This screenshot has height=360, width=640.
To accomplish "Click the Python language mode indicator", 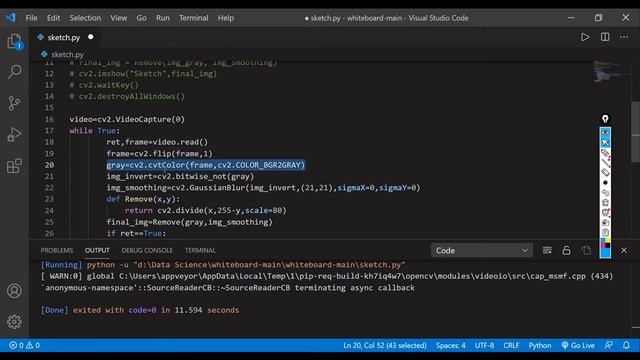I will pos(540,345).
